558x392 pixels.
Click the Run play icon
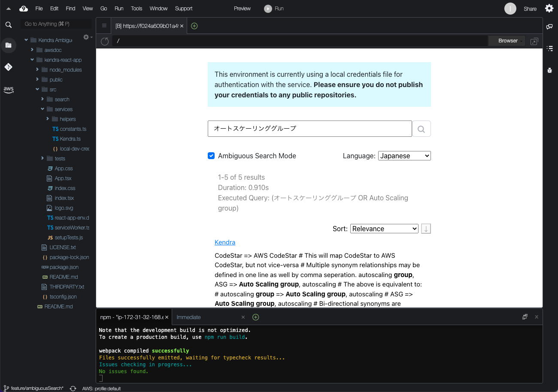pos(268,9)
